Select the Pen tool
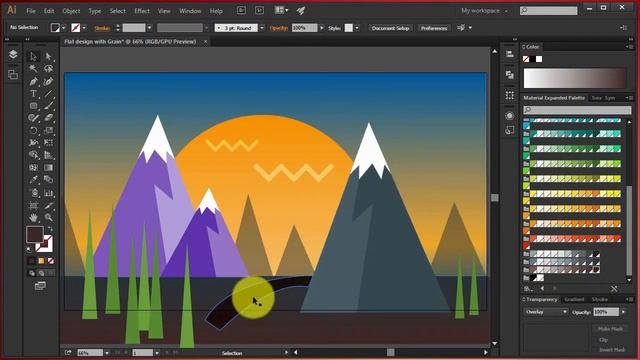Viewport: 640px width, 360px height. pos(33,81)
